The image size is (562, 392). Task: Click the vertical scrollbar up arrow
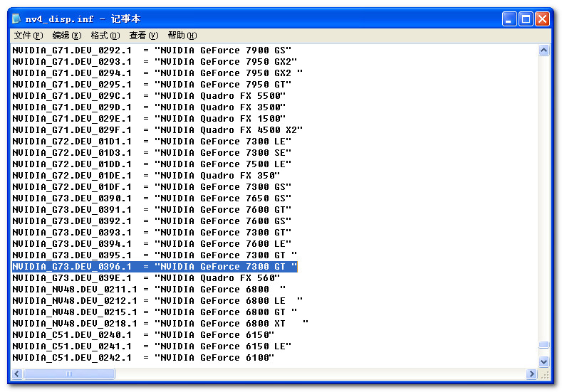coord(543,50)
